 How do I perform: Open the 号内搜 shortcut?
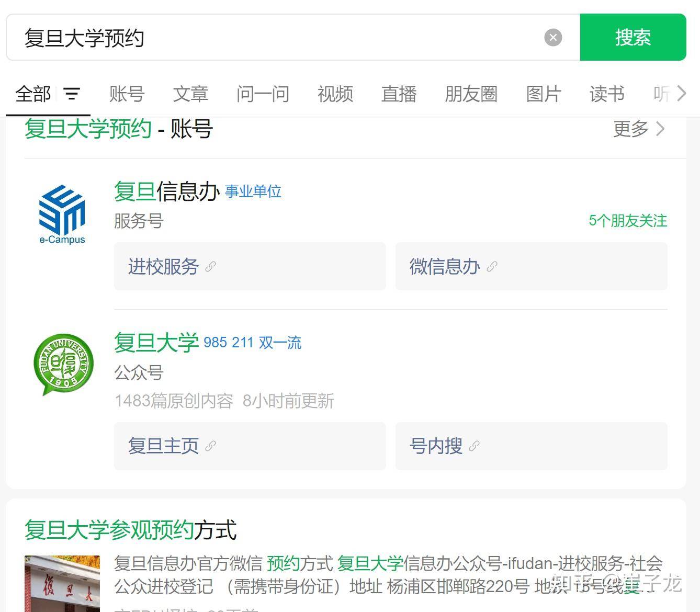tap(531, 446)
